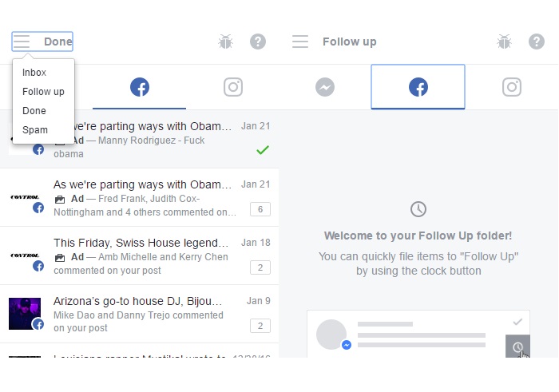The height and width of the screenshot is (392, 559).
Task: Open the Follow up hamburger menu
Action: tap(299, 42)
